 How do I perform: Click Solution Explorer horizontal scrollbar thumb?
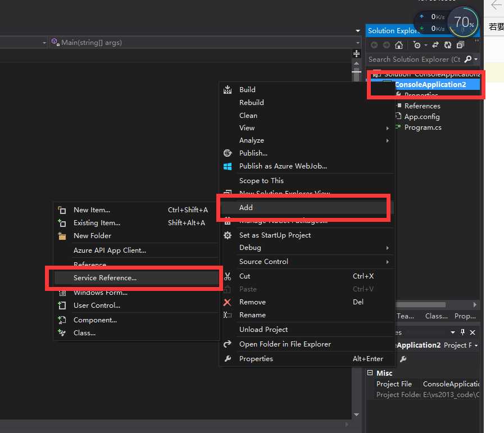point(420,304)
